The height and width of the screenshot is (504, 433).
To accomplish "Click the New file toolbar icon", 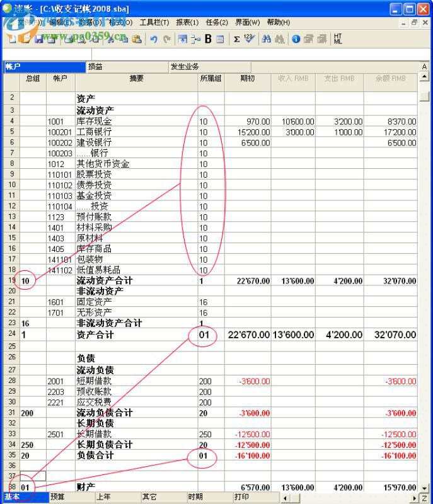I will [x=12, y=39].
